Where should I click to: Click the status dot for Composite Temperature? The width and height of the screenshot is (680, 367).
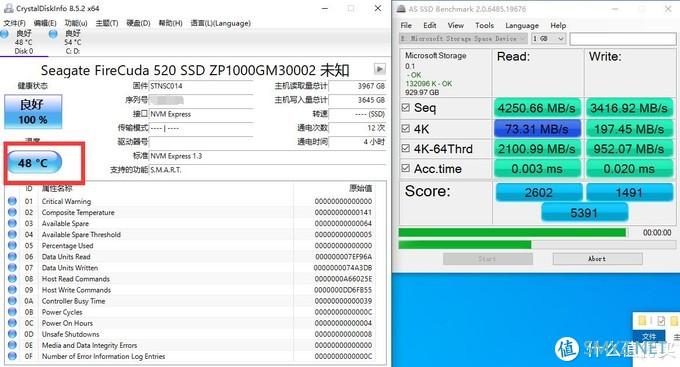[x=12, y=212]
